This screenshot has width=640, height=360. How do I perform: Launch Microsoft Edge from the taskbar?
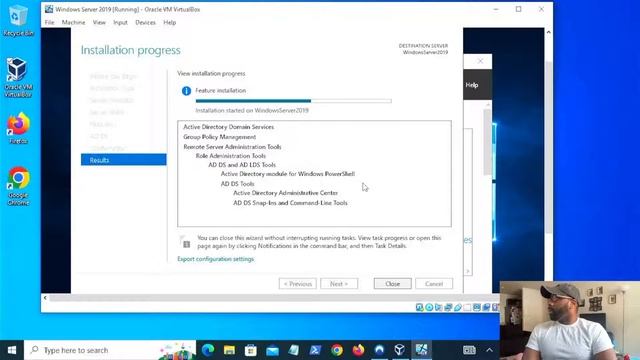click(208, 350)
